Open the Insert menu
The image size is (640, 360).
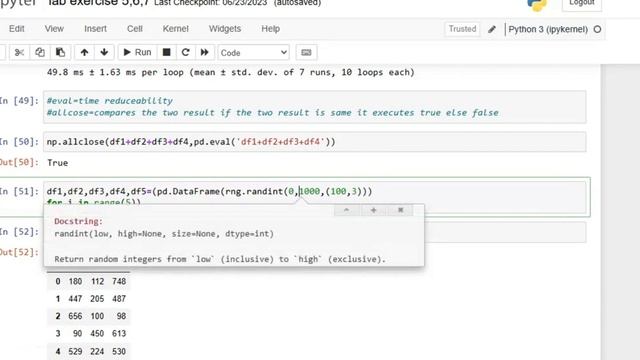[95, 29]
